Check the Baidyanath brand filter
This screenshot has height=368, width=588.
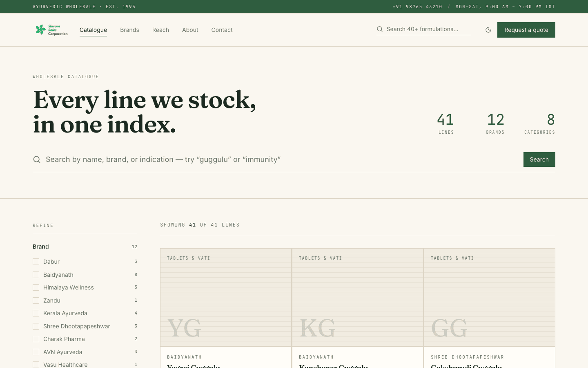click(36, 275)
